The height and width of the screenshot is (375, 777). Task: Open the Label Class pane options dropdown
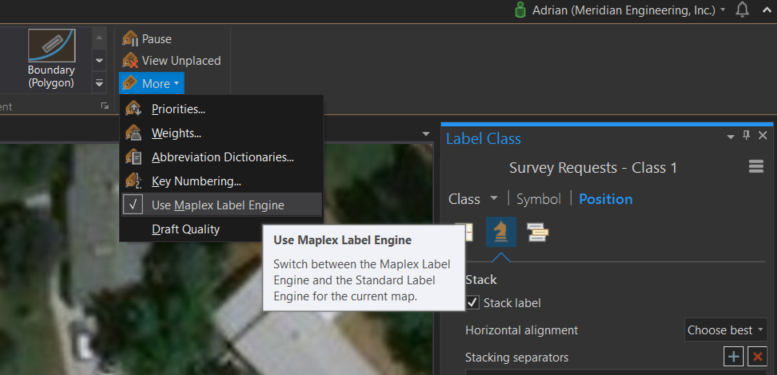730,137
